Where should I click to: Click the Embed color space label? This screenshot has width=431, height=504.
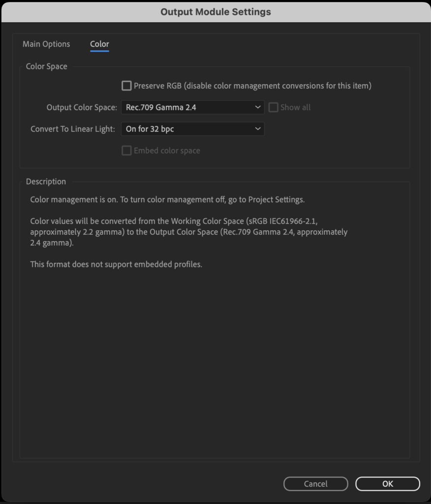tap(167, 151)
